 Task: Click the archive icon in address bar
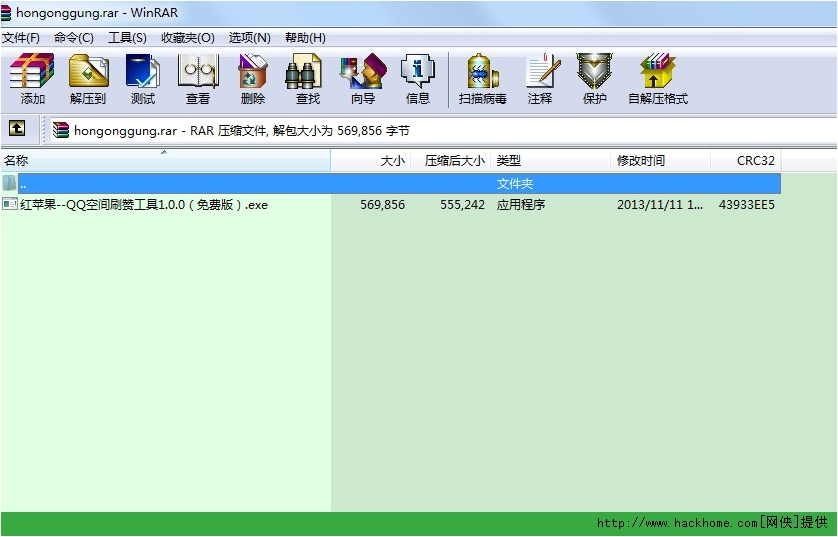tap(61, 130)
